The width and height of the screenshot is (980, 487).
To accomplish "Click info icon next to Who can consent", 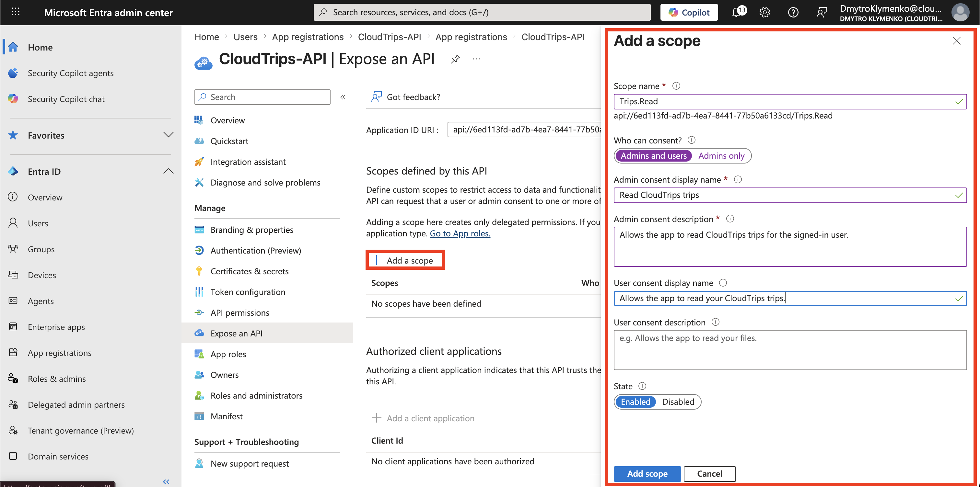I will pos(692,140).
